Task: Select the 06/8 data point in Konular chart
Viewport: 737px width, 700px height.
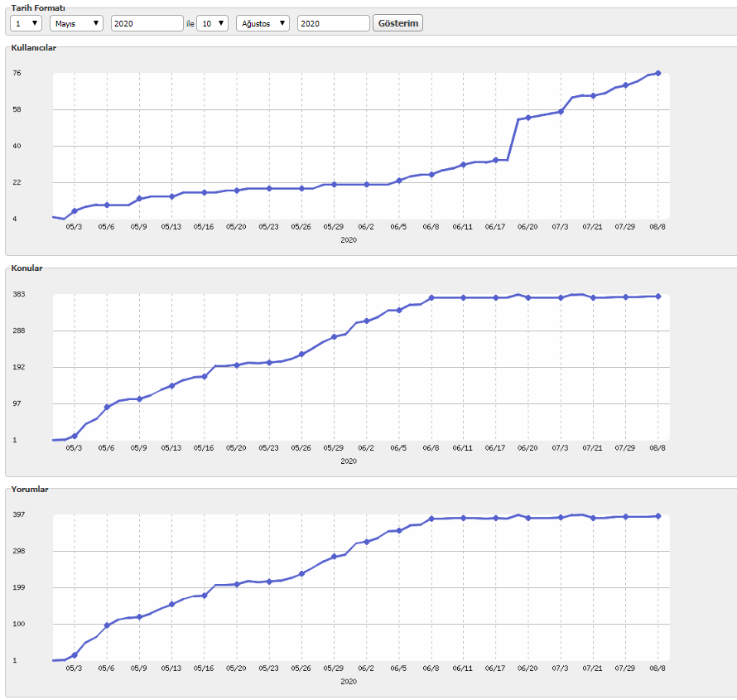Action: pos(431,297)
